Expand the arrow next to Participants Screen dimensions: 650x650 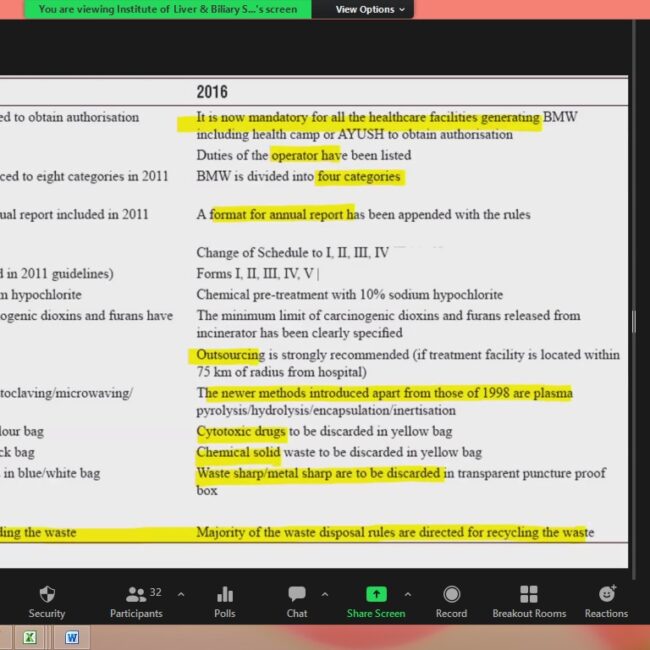point(181,594)
